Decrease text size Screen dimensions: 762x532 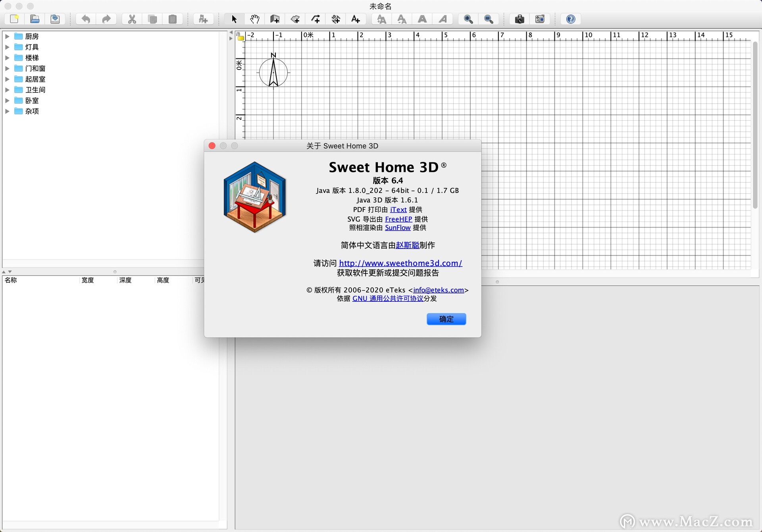(x=402, y=19)
